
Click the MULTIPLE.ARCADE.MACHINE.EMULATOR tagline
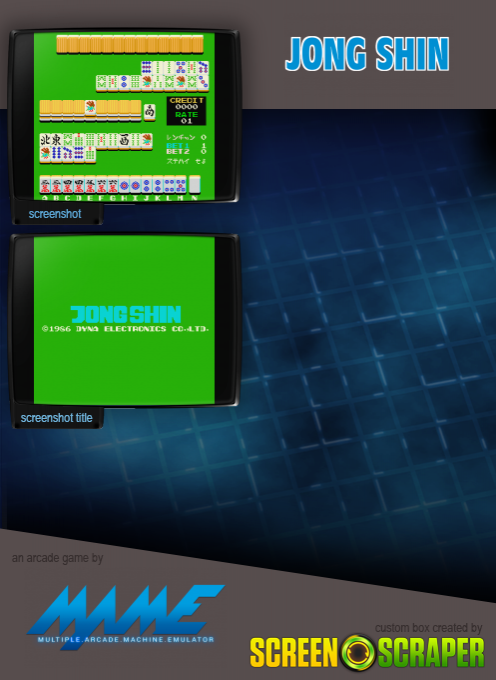(126, 640)
